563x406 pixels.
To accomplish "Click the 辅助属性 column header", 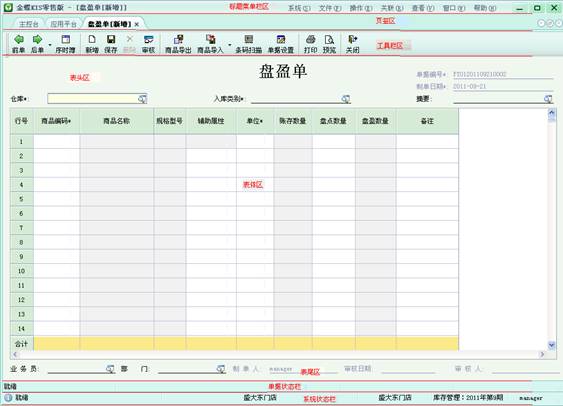I will click(x=211, y=121).
